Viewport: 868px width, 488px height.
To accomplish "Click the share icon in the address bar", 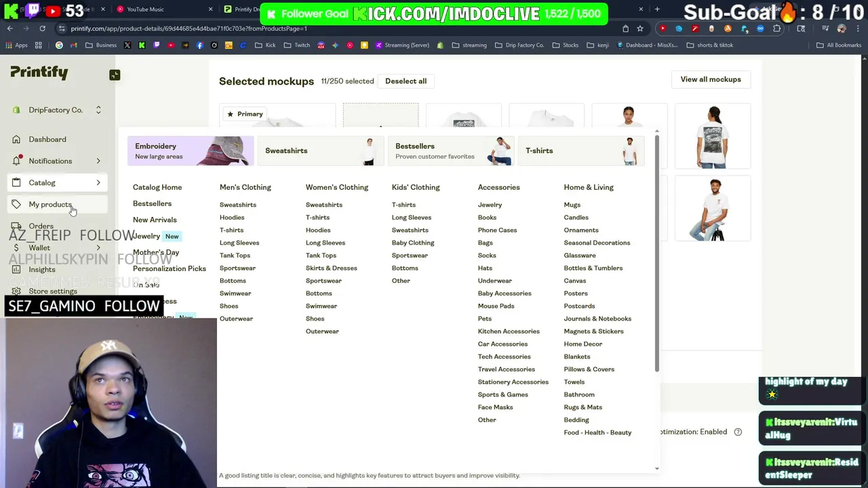I will (x=625, y=28).
